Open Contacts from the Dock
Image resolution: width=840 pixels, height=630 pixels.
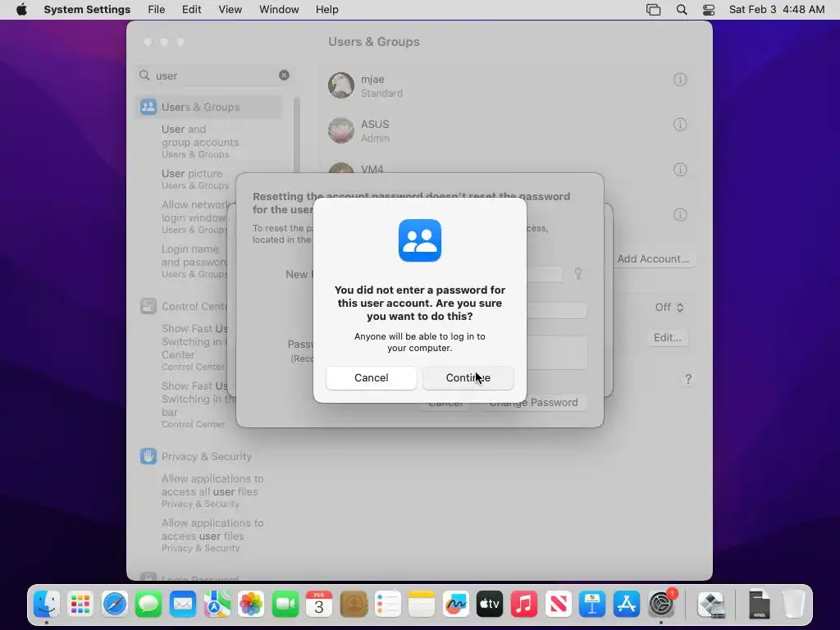[354, 605]
